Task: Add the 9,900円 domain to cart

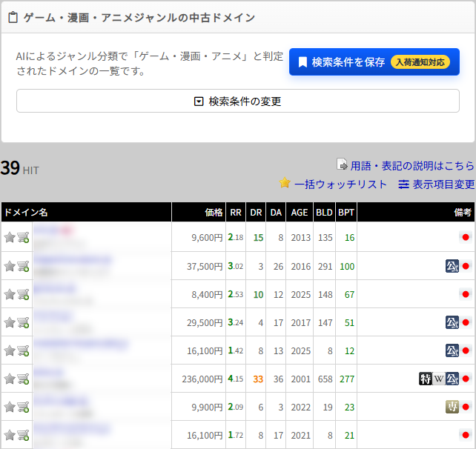Action: click(x=23, y=407)
